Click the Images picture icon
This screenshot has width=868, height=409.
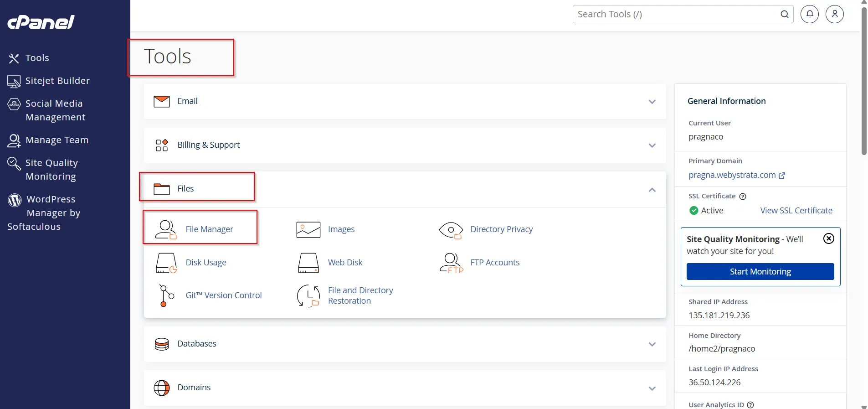(x=308, y=229)
